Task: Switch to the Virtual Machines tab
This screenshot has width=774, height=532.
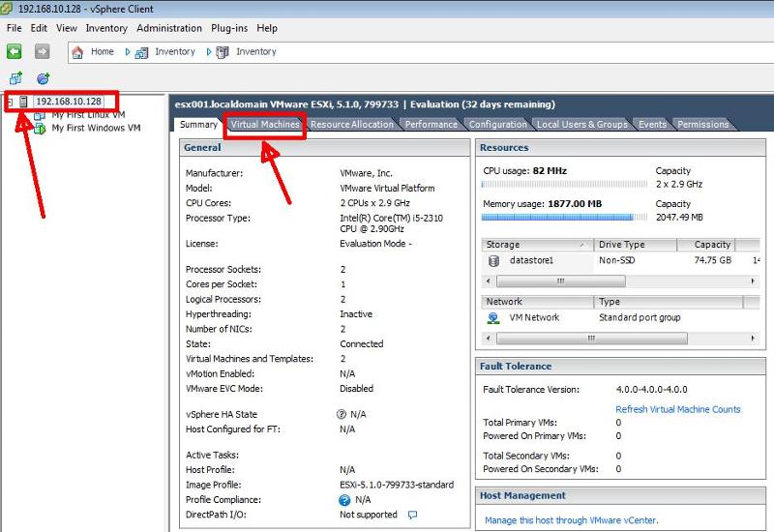Action: pyautogui.click(x=265, y=125)
